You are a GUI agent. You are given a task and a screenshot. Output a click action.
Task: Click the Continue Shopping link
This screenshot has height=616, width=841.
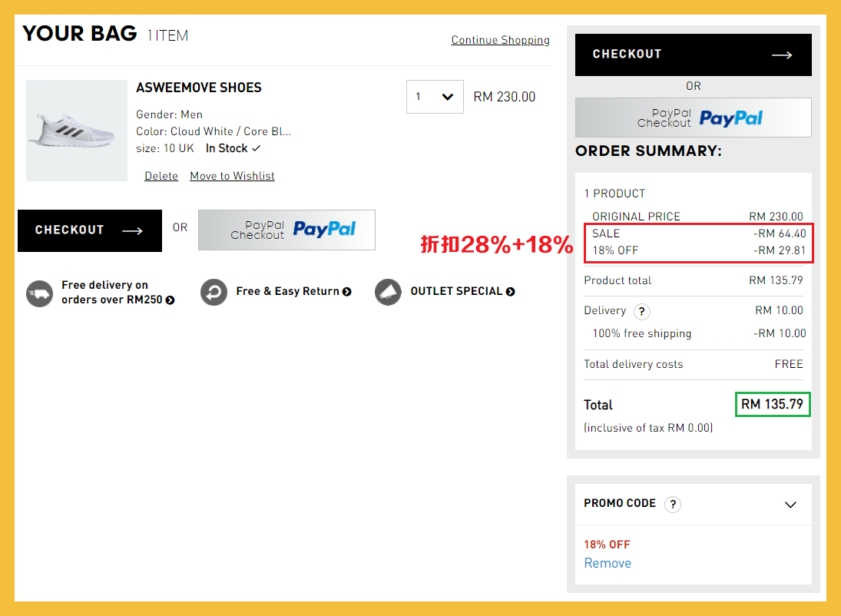point(500,40)
